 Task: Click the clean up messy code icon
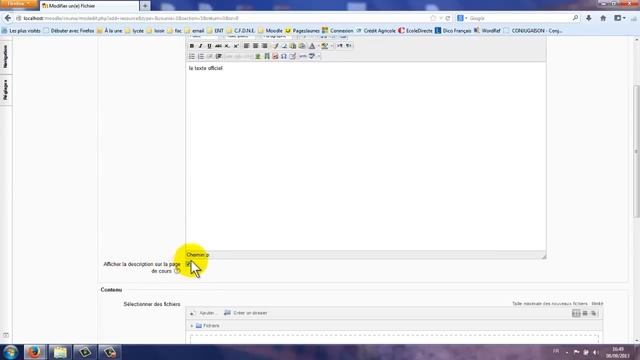point(276,46)
